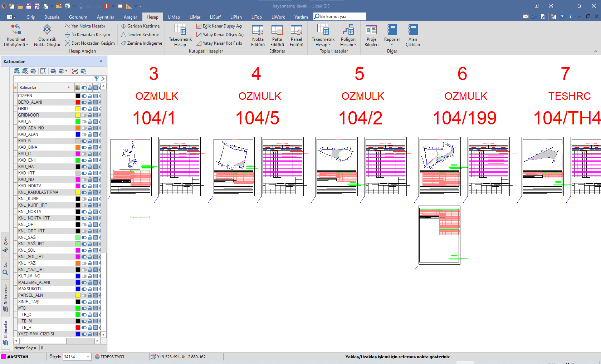This screenshot has height=364, width=601.
Task: Open quick access toolbar customize arrow
Action: point(140,6)
